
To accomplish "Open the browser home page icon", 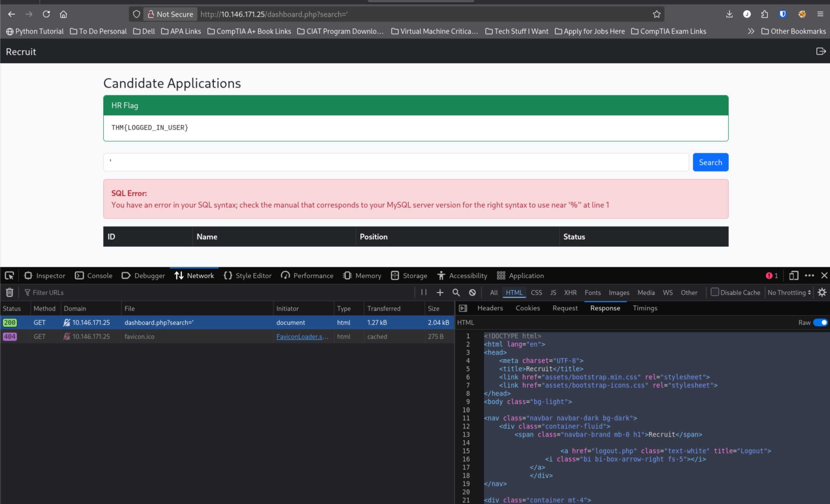I will [x=63, y=14].
